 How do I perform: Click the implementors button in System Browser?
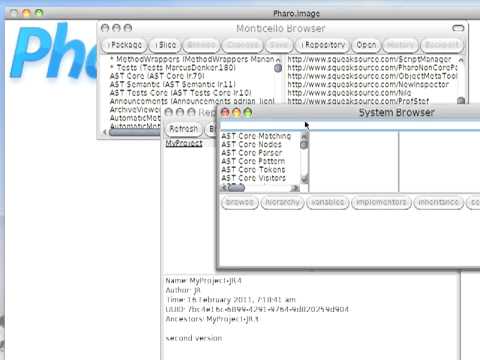click(x=381, y=202)
